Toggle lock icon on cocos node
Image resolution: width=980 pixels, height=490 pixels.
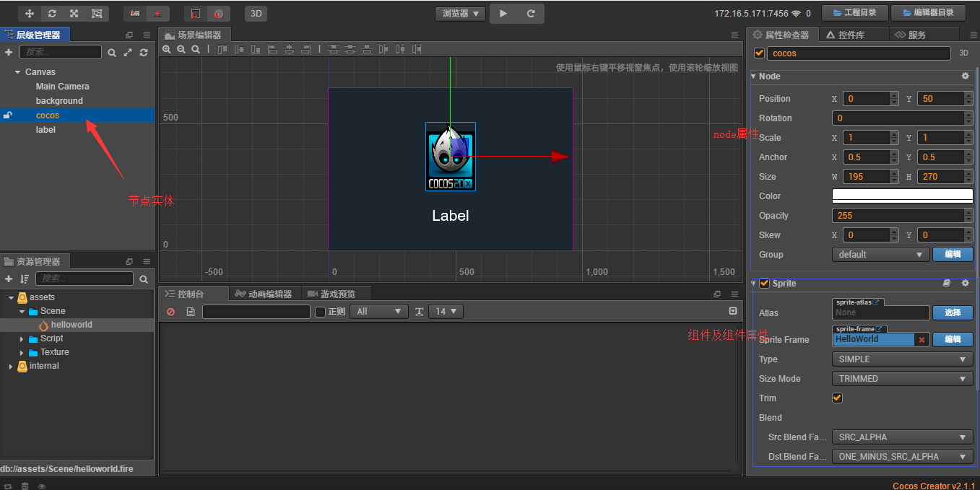click(x=7, y=115)
